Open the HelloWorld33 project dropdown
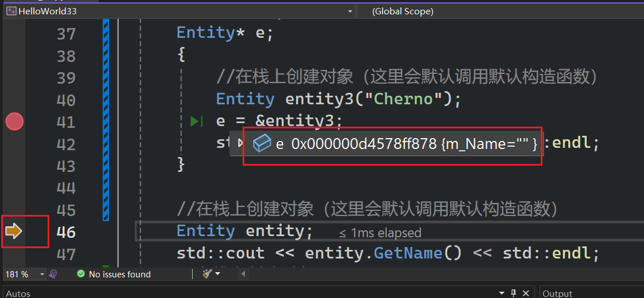 350,11
